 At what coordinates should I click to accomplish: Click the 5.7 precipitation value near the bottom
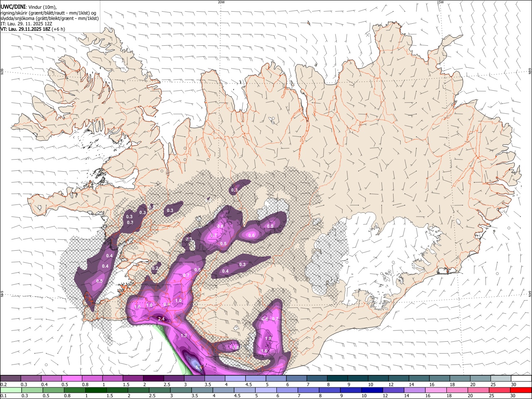coord(198,367)
